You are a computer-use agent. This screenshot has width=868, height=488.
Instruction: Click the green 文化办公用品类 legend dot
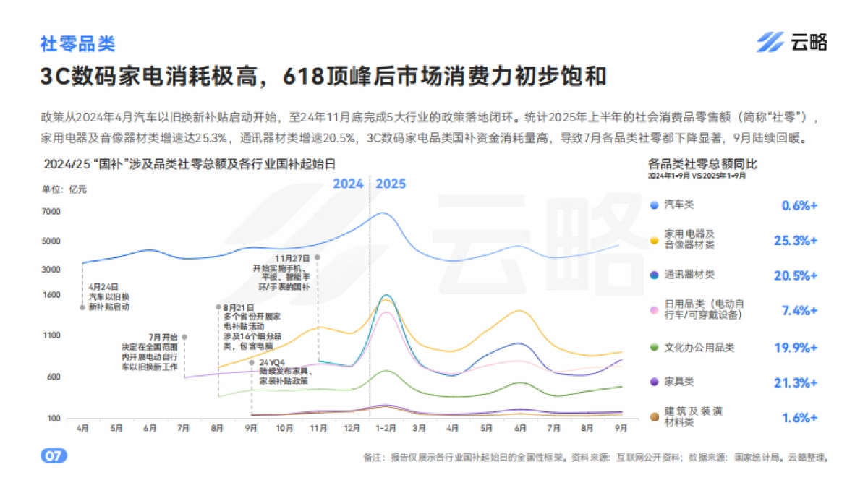[653, 348]
